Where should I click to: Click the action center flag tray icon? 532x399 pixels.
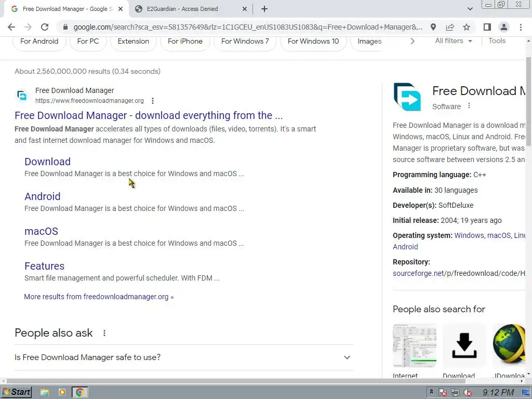point(443,393)
